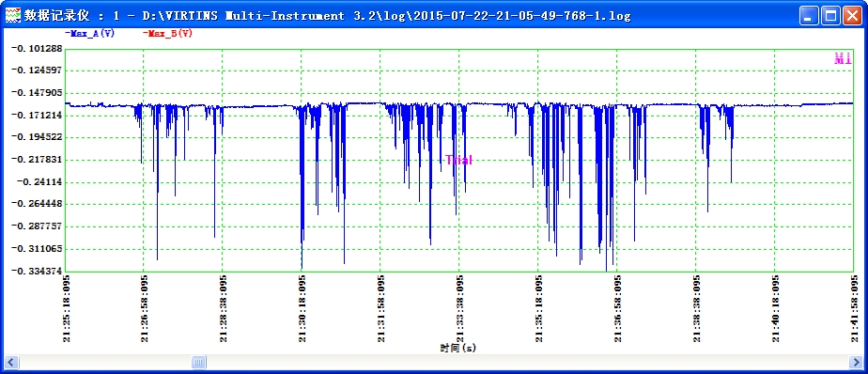Click y-axis value -0.124597
This screenshot has height=374, width=868.
(x=36, y=70)
